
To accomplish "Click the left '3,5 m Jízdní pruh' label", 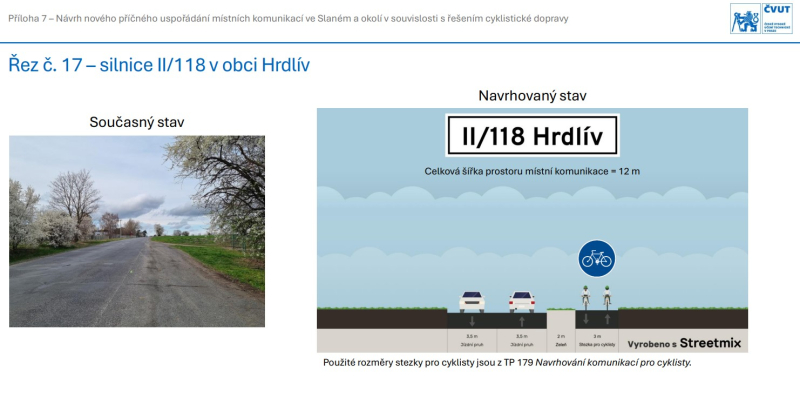I will click(x=472, y=341).
